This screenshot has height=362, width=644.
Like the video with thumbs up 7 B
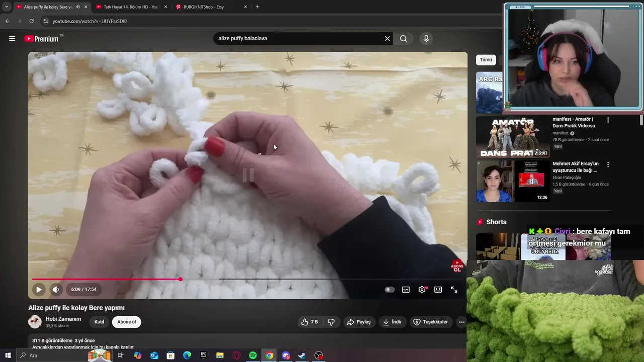pos(310,322)
